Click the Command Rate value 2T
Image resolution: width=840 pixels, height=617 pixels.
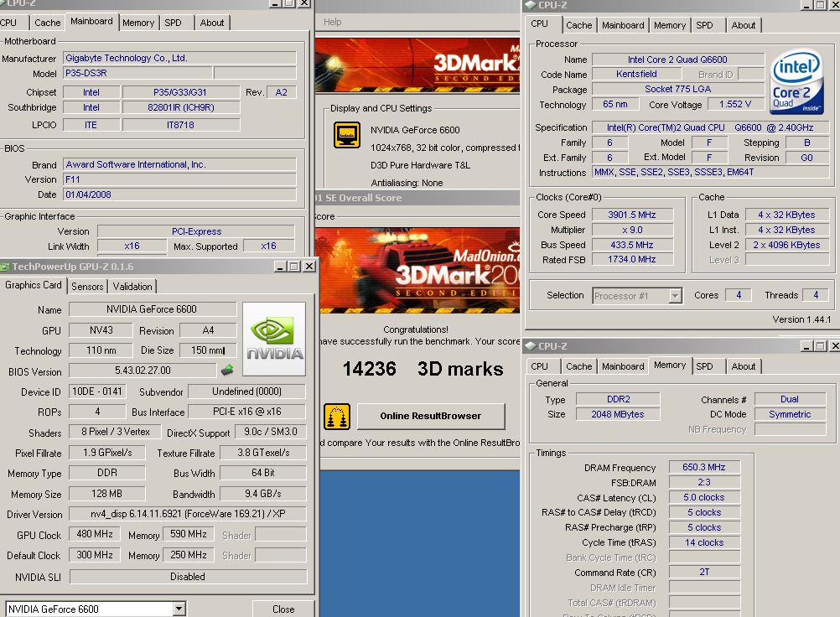coord(704,572)
